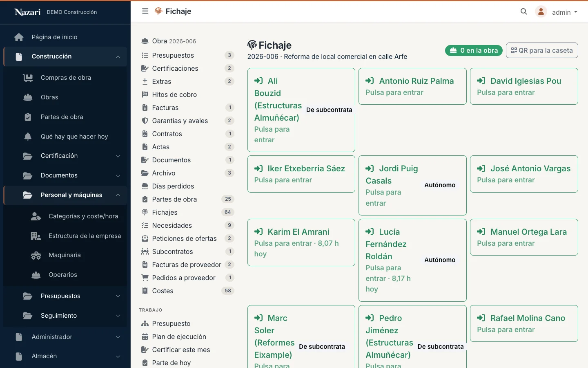Click the admin user avatar icon
This screenshot has width=588, height=368.
pos(541,12)
